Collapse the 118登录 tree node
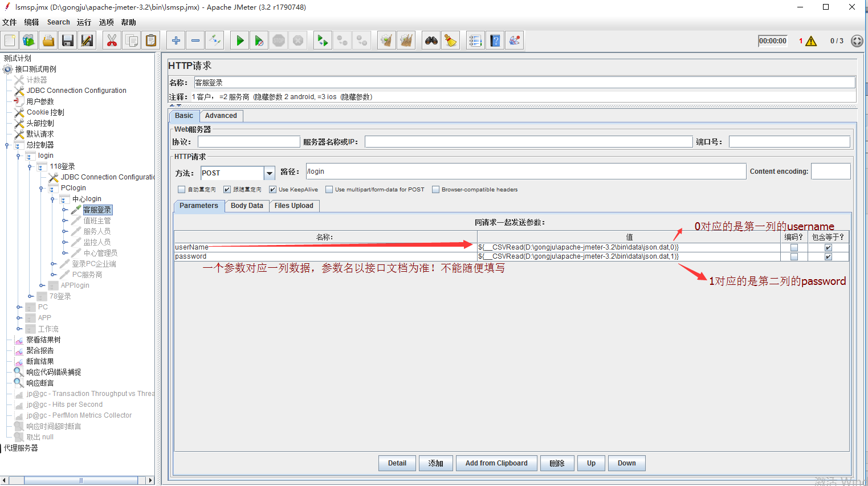 (30, 167)
